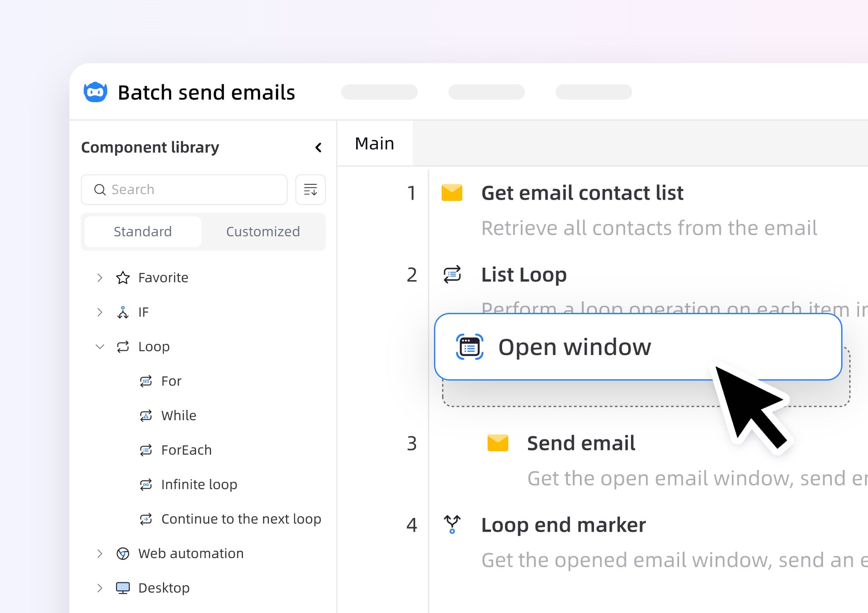
Task: Open the Main flow tab
Action: click(x=374, y=143)
